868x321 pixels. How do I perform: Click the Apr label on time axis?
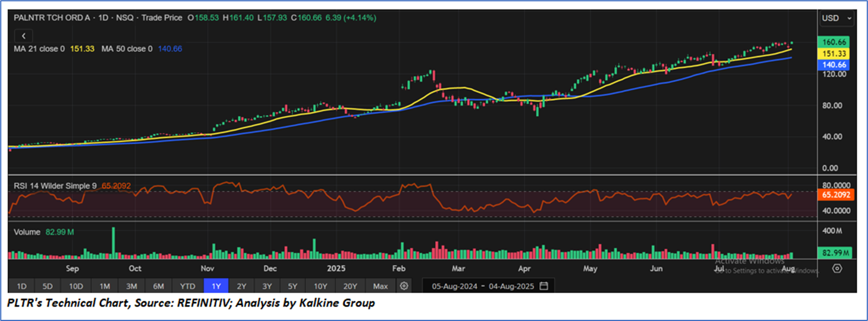click(524, 269)
